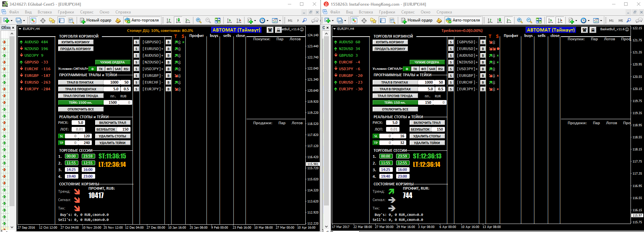Viewport: 644px width, 232px height.
Task: Switch to candlestick chart in EGlobal-Cent5 window
Action: [178, 20]
